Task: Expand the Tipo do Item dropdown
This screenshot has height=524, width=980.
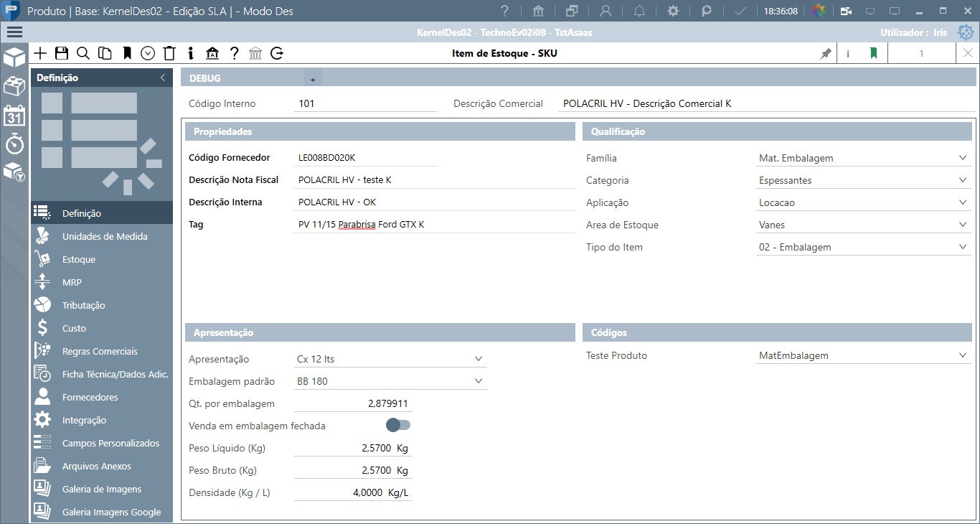Action: point(963,247)
